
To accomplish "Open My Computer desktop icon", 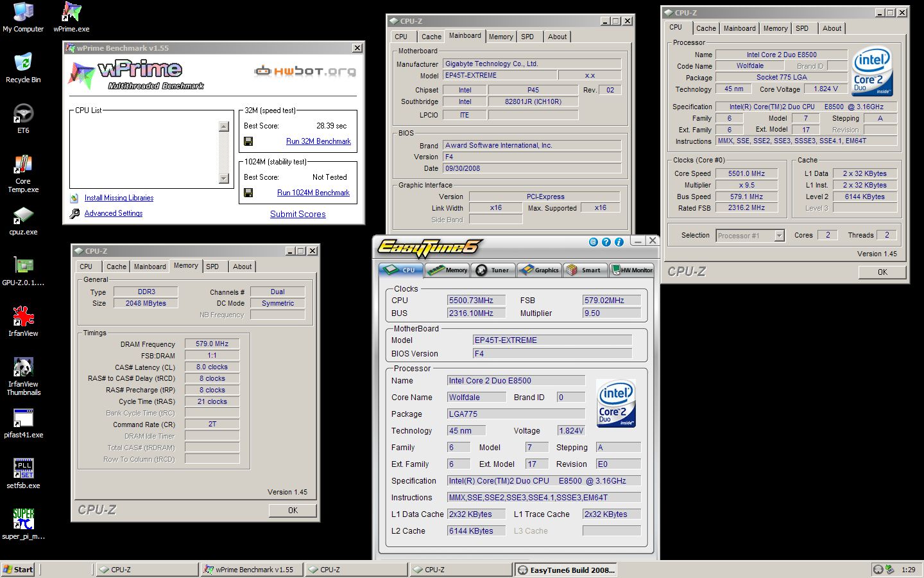I will point(23,18).
